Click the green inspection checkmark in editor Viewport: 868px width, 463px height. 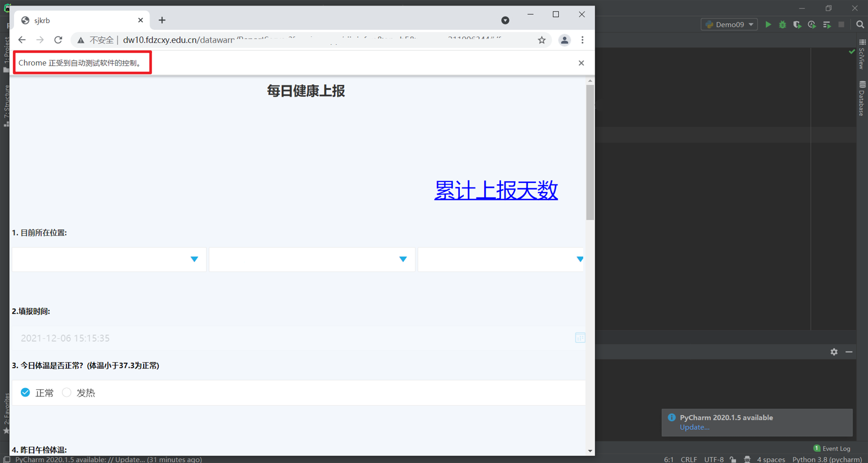[852, 52]
